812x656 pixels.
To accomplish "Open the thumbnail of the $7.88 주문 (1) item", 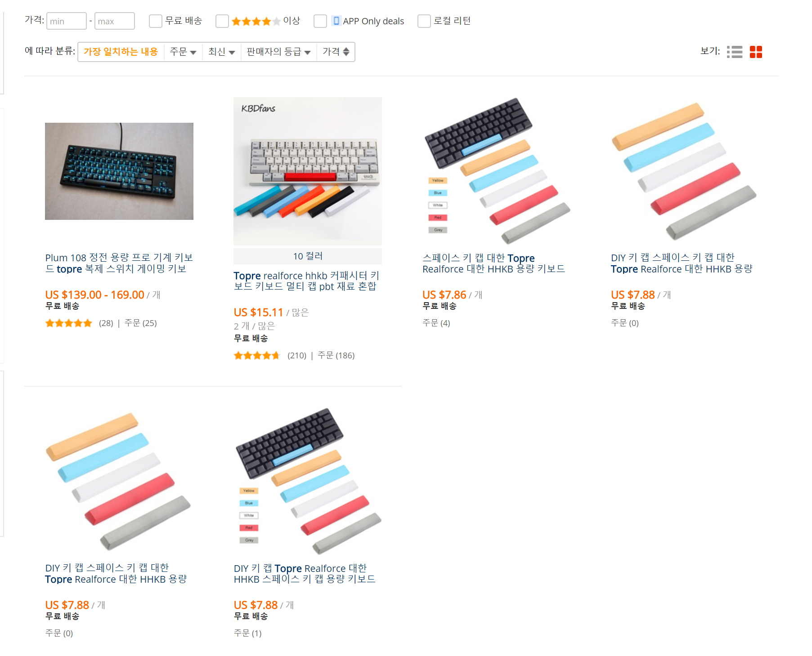I will coord(308,482).
